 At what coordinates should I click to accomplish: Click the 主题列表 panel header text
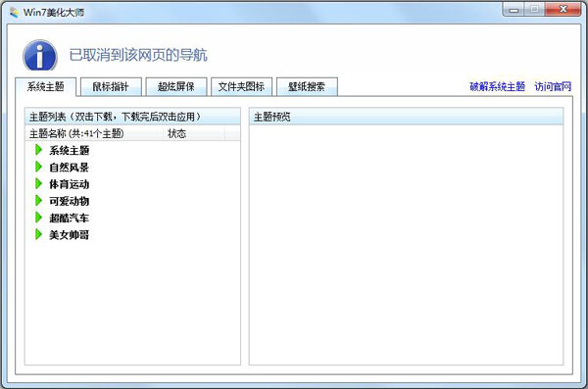(x=115, y=117)
